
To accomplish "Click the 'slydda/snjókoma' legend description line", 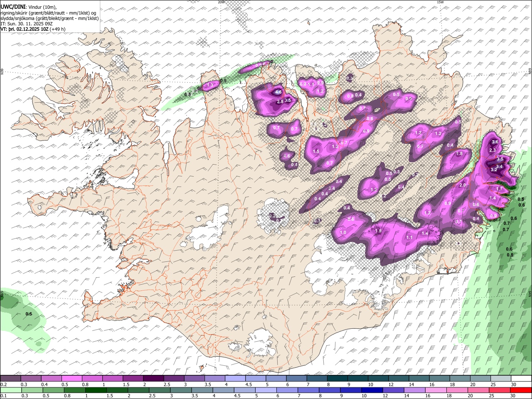I will 49,18.
